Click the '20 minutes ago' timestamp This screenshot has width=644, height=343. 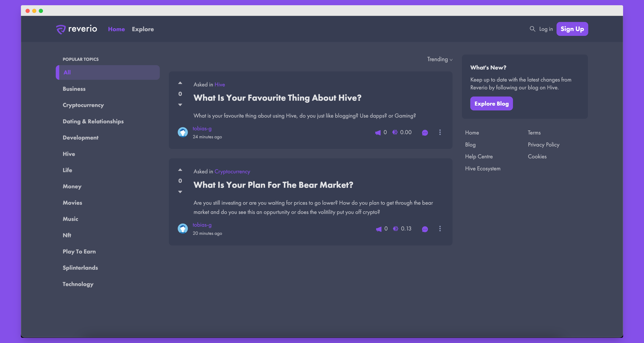(207, 233)
